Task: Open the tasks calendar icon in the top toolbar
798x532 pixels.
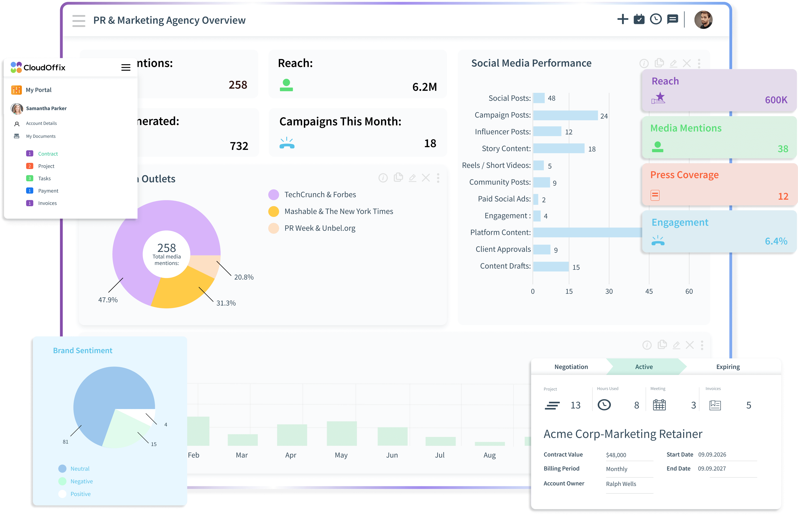Action: tap(640, 19)
